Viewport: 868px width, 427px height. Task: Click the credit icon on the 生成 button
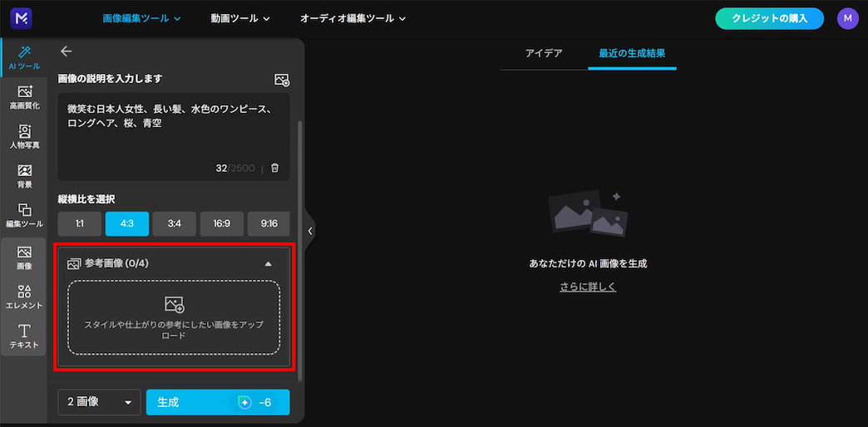(x=244, y=403)
